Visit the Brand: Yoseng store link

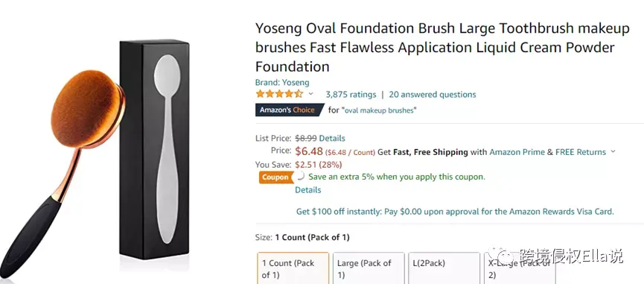pyautogui.click(x=282, y=82)
